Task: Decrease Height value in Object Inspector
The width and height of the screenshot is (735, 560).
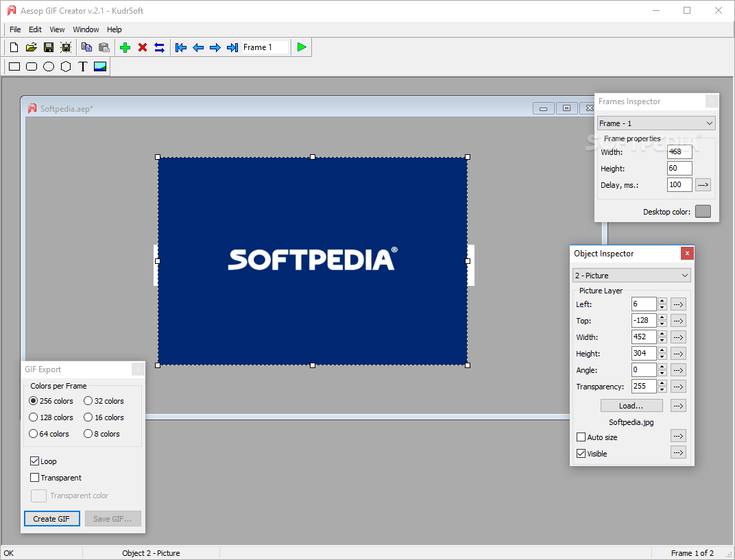Action: [662, 356]
